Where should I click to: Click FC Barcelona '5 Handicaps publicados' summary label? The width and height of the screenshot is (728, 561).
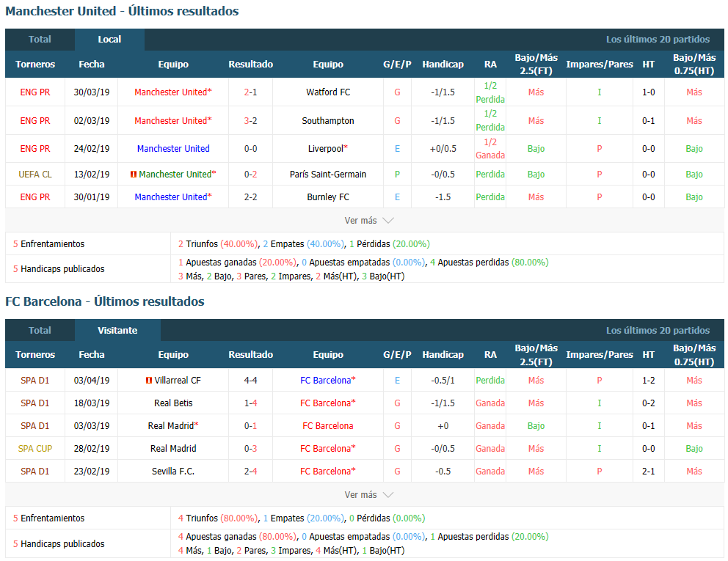pyautogui.click(x=59, y=544)
